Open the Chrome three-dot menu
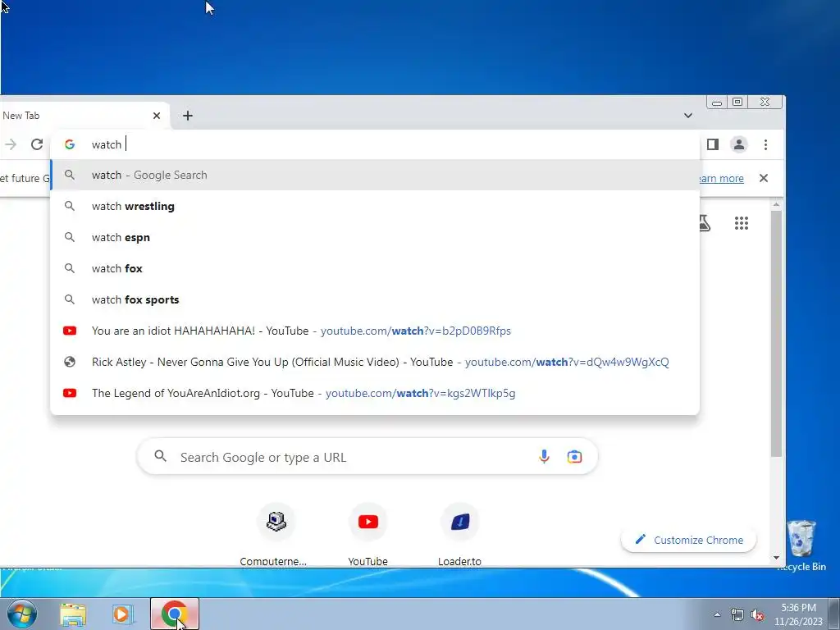 765,144
